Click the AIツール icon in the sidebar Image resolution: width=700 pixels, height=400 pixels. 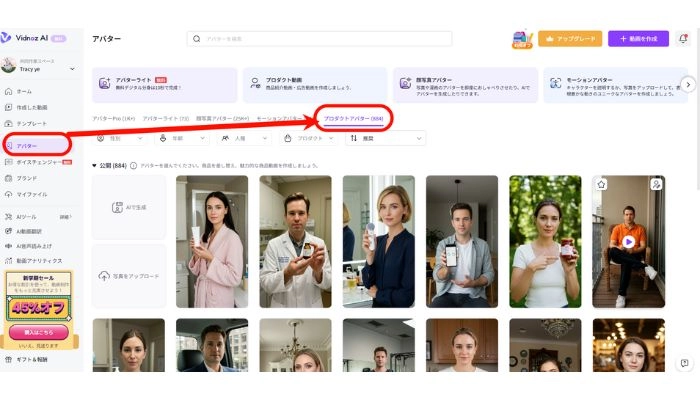(8, 217)
